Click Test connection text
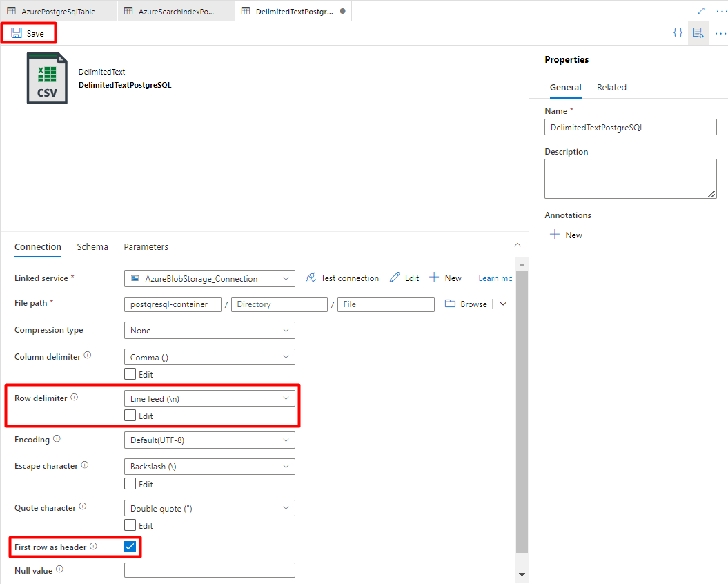 [350, 278]
